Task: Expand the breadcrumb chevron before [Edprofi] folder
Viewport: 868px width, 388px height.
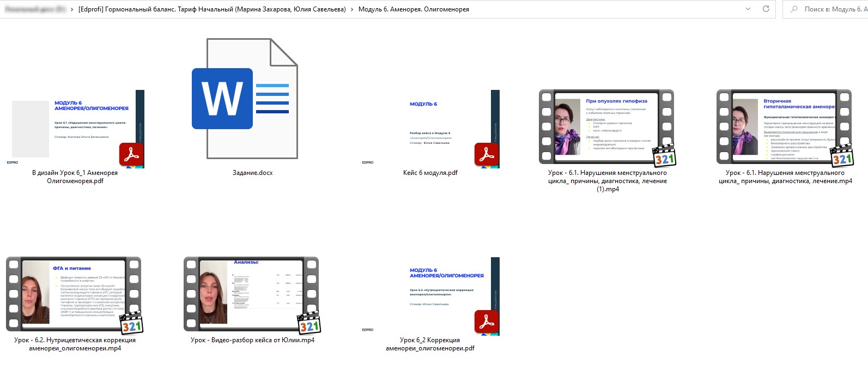Action: pos(72,9)
